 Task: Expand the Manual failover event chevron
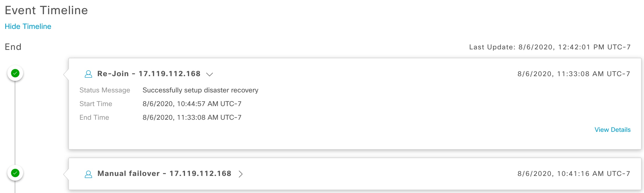[x=240, y=174]
